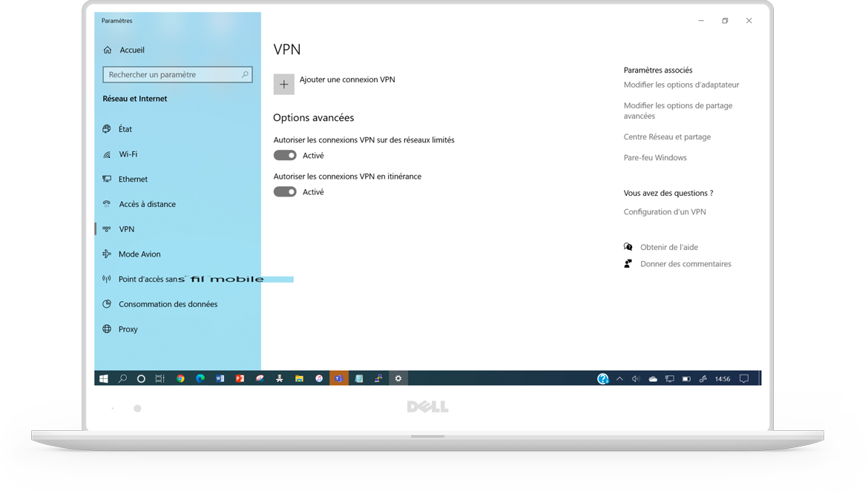Open Mode Avion settings
Image resolution: width=868 pixels, height=494 pixels.
[139, 254]
